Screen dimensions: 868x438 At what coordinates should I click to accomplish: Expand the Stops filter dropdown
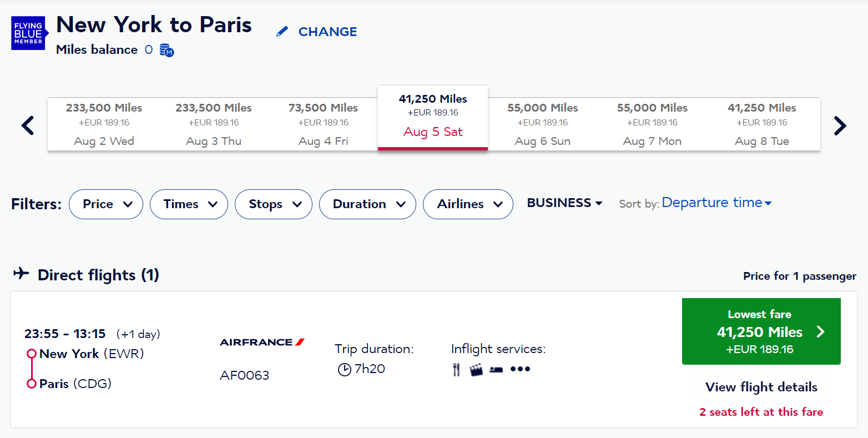click(x=274, y=204)
